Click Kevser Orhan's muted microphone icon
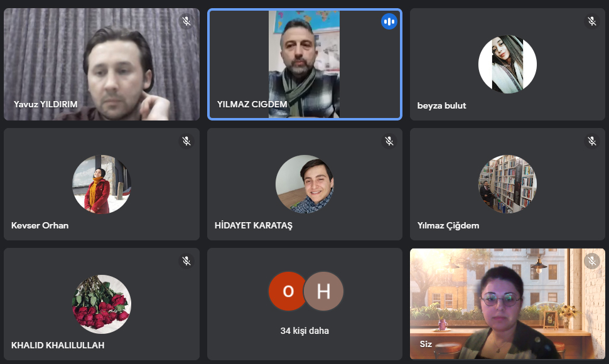The width and height of the screenshot is (609, 364). [186, 141]
